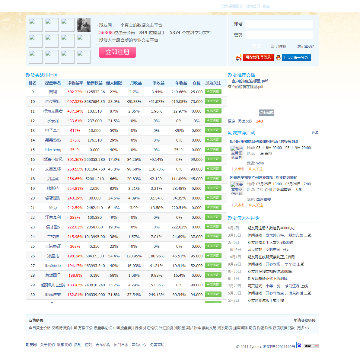
Task: Open the second event thumbnail in the right sidebar
Action: (x=237, y=189)
